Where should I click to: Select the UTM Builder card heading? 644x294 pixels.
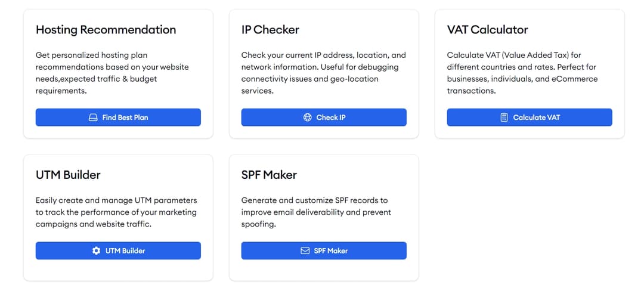68,175
